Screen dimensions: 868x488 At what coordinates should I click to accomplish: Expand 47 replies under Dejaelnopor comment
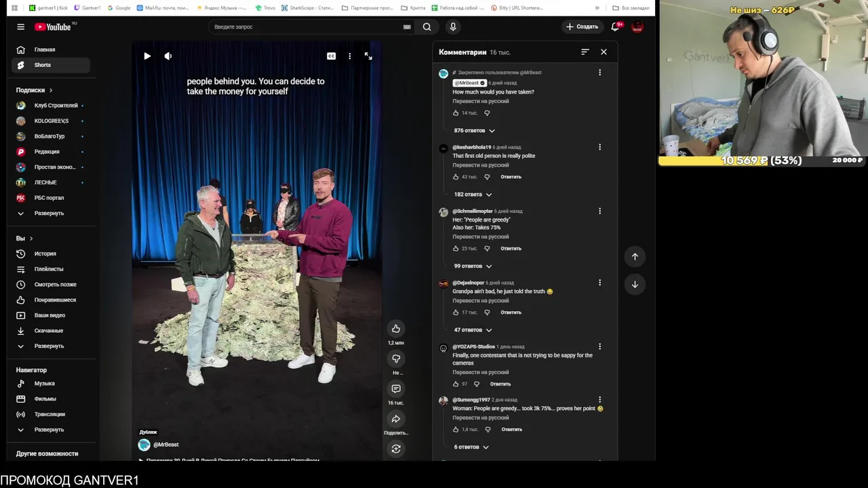[x=473, y=330]
